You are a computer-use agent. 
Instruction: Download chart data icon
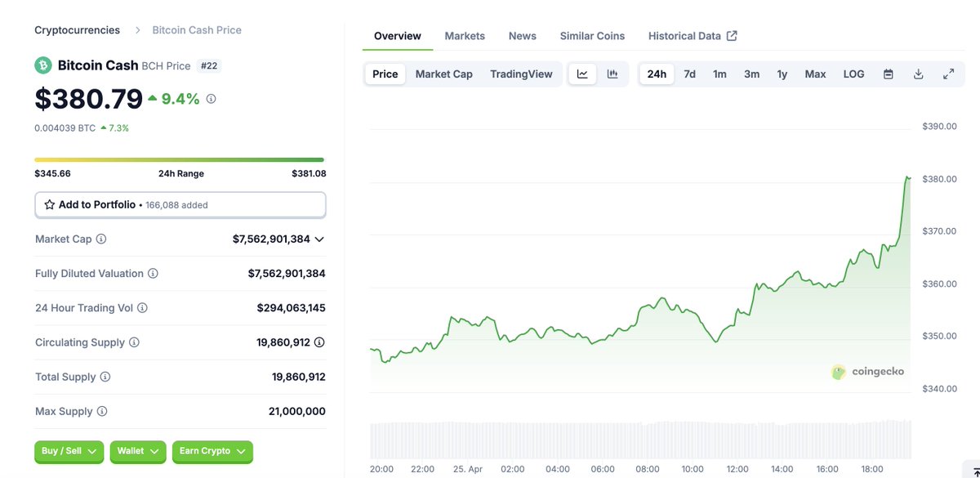point(918,74)
